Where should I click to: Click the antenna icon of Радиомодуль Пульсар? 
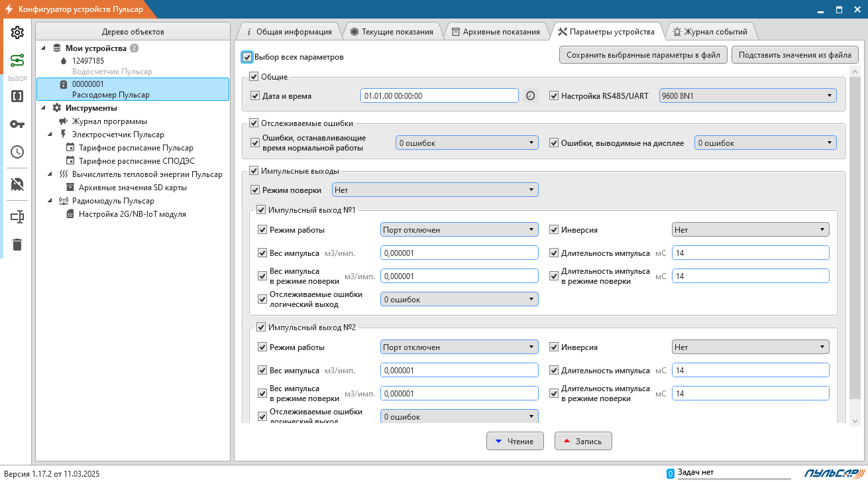pos(64,201)
